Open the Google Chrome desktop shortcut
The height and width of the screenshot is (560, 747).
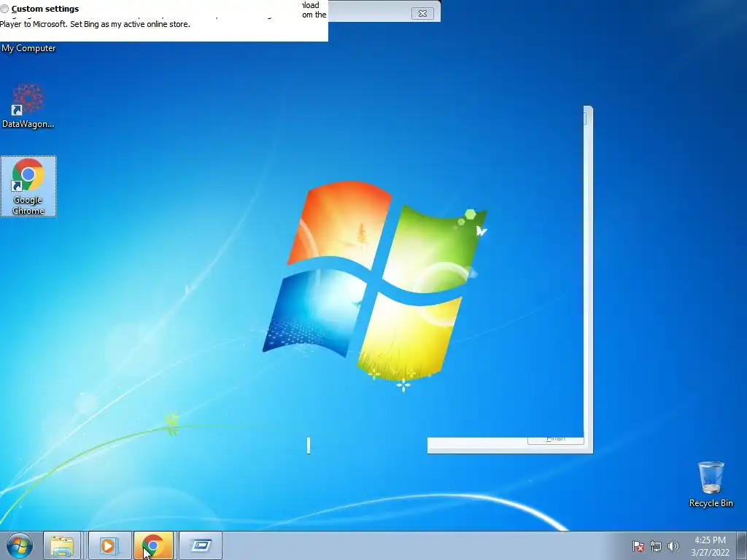click(28, 186)
